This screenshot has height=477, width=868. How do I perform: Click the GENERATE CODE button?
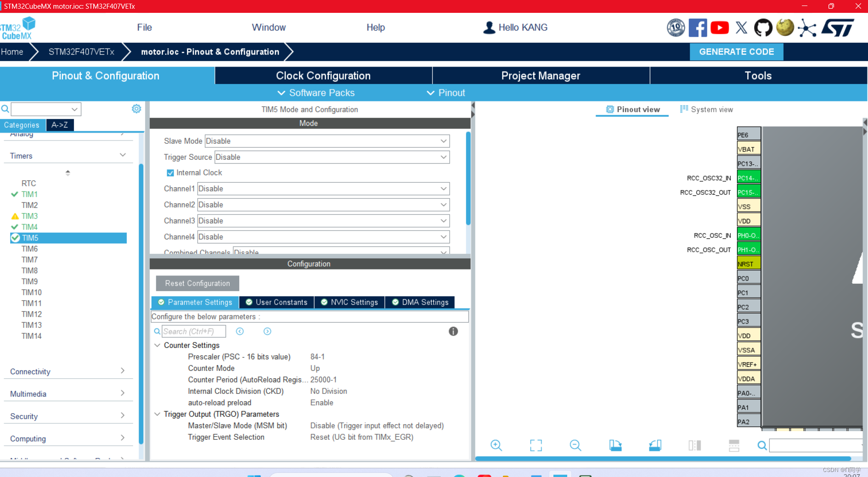[737, 52]
